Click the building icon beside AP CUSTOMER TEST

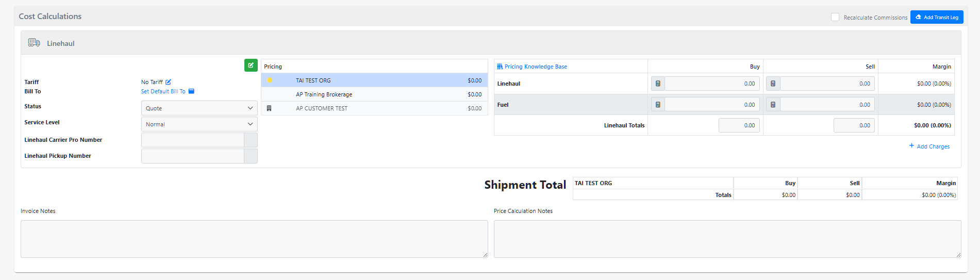coord(269,108)
